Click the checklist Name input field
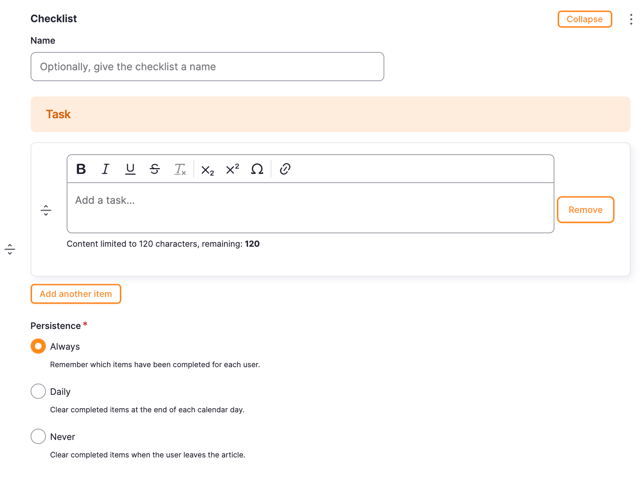Viewport: 644px width, 484px height. [207, 67]
